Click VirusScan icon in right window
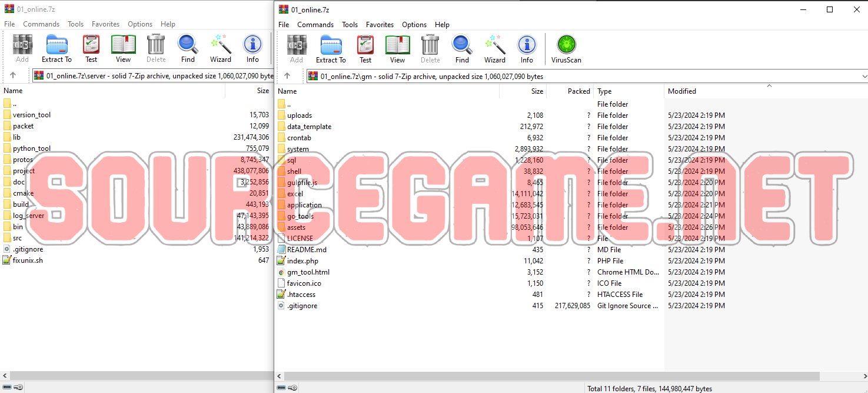Image resolution: width=868 pixels, height=393 pixels. [566, 49]
